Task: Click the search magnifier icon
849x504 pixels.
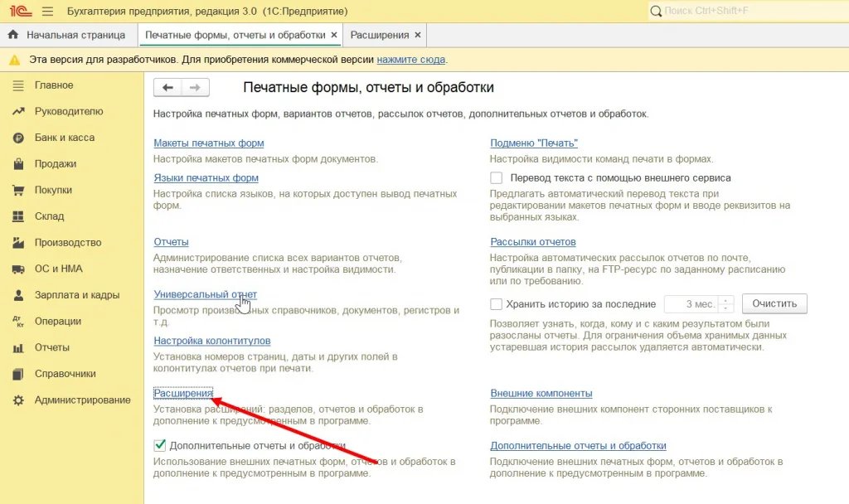Action: click(656, 11)
